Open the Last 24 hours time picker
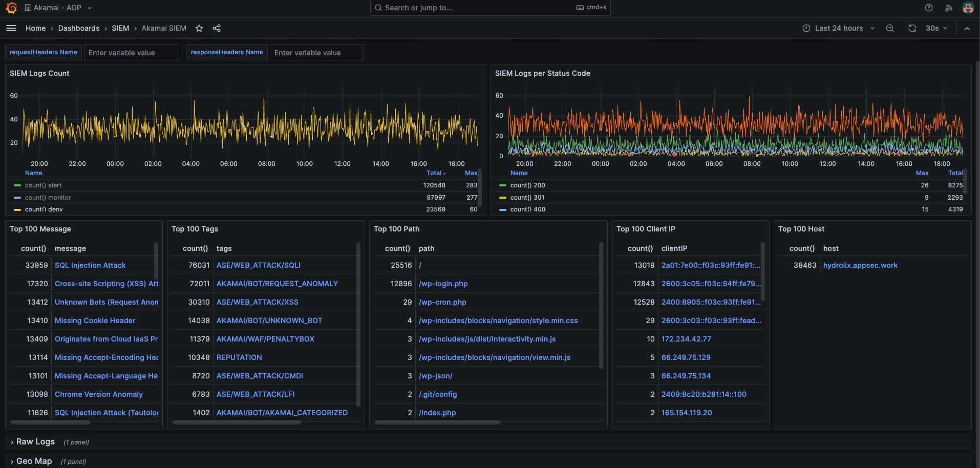The image size is (980, 468). 839,28
